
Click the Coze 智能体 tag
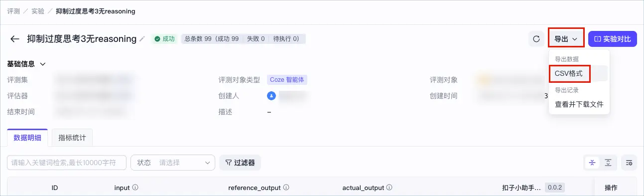pyautogui.click(x=287, y=79)
